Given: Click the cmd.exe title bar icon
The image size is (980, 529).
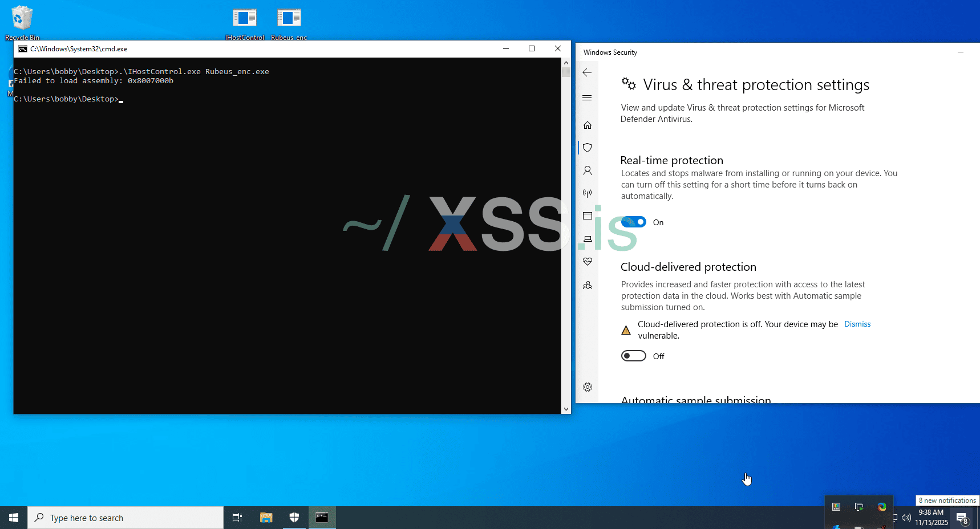Looking at the screenshot, I should [23, 49].
